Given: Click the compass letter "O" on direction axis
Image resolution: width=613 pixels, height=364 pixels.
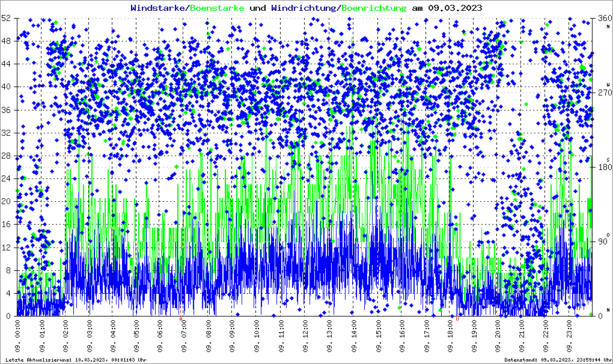Looking at the screenshot, I should tap(608, 234).
